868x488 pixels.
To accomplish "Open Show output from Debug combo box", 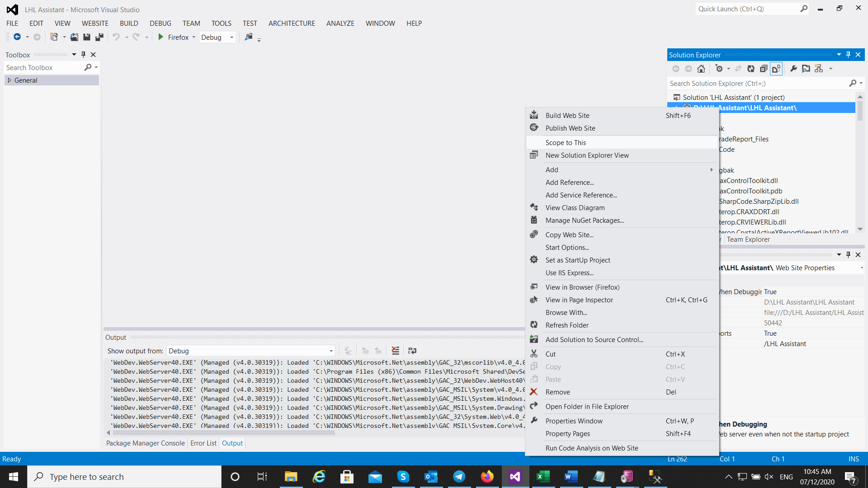I will pyautogui.click(x=251, y=351).
